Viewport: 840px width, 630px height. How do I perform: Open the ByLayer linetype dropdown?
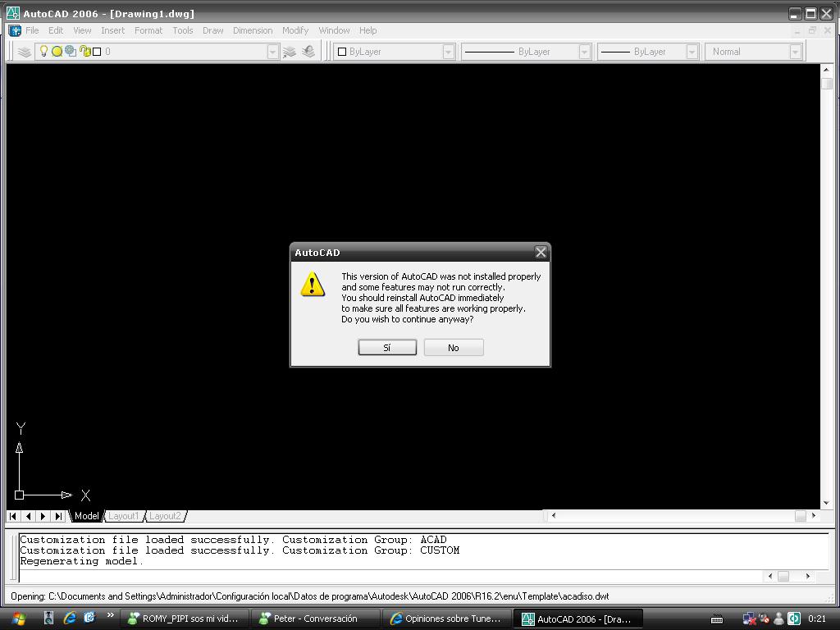tap(584, 52)
